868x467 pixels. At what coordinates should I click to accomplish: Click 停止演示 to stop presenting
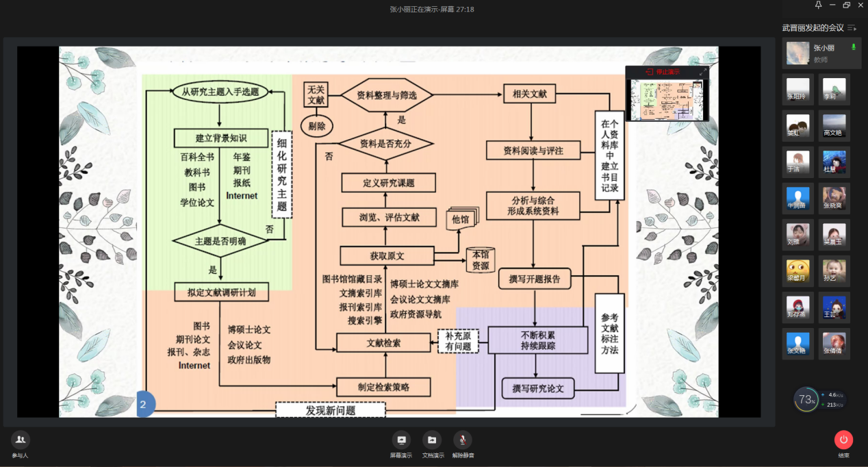coord(663,72)
